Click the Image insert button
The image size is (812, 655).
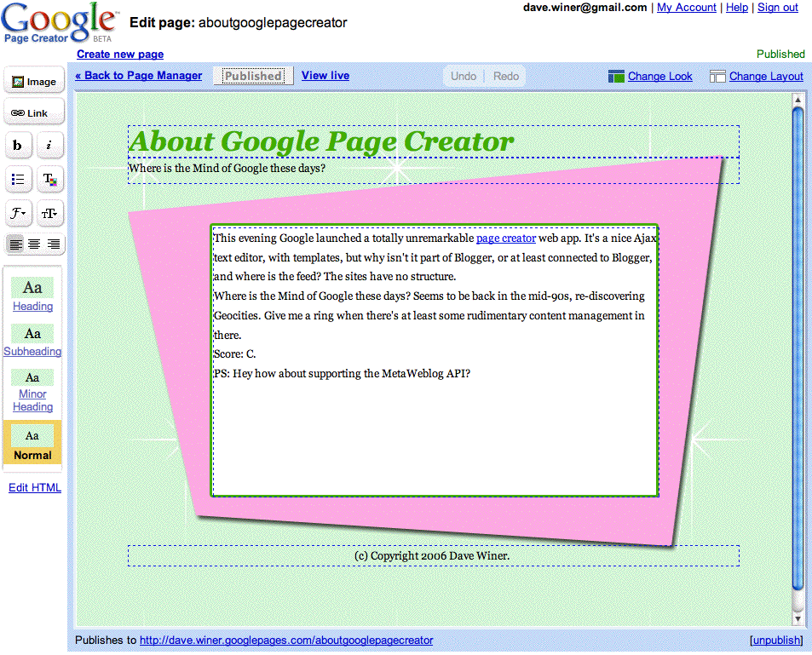(x=34, y=81)
